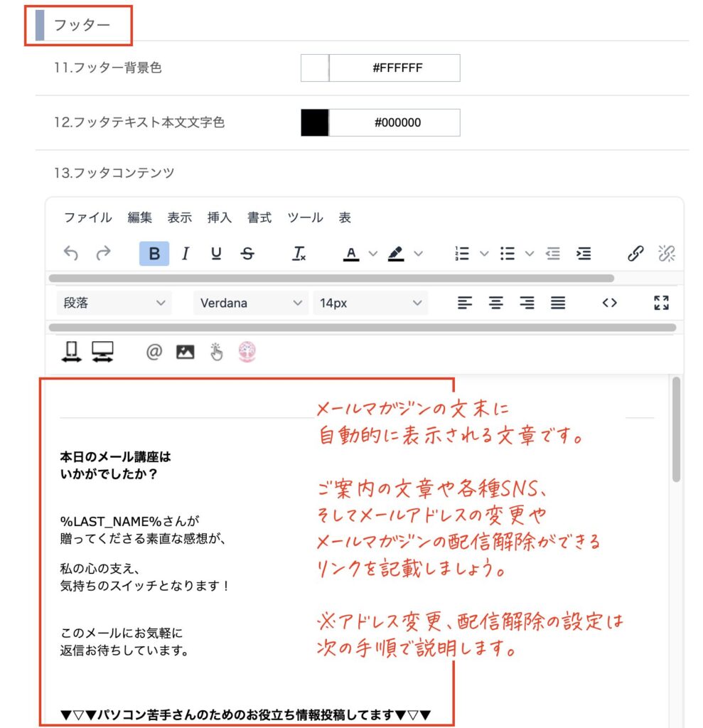Increase indent of the paragraph
Screen dimensions: 703x728
click(583, 254)
